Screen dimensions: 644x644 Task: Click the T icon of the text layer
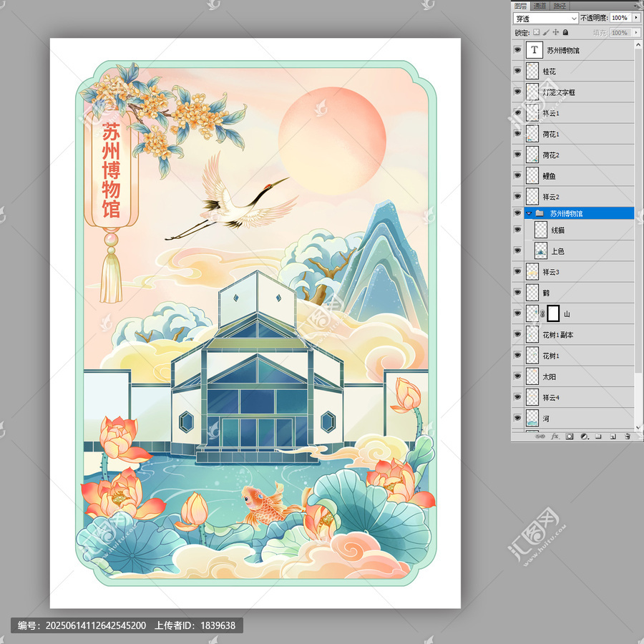534,50
